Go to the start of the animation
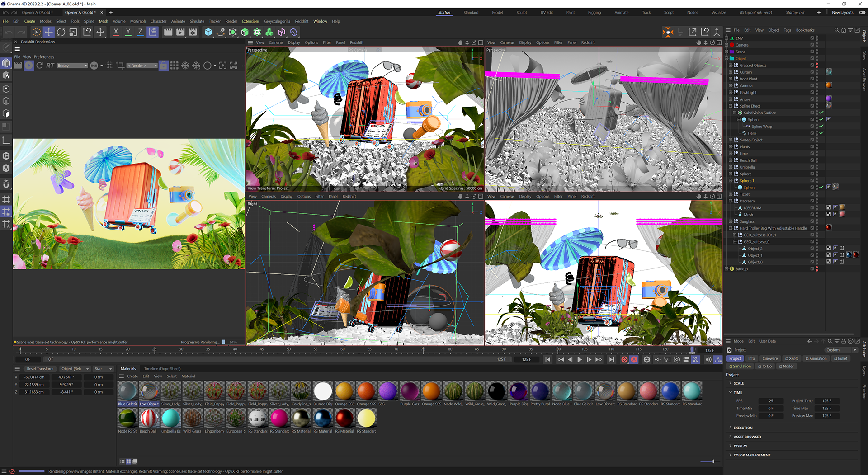This screenshot has width=868, height=475. click(x=547, y=360)
